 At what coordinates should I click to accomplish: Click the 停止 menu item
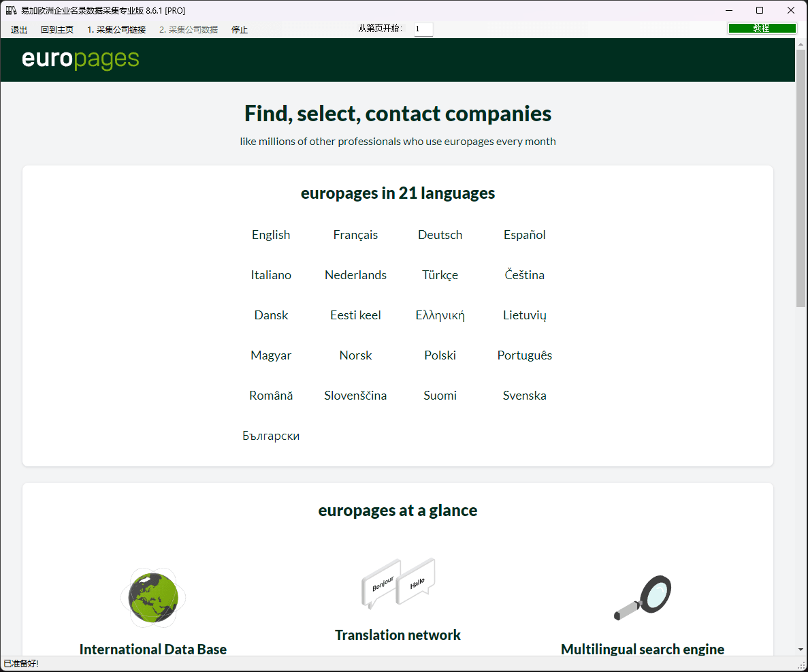pos(240,29)
